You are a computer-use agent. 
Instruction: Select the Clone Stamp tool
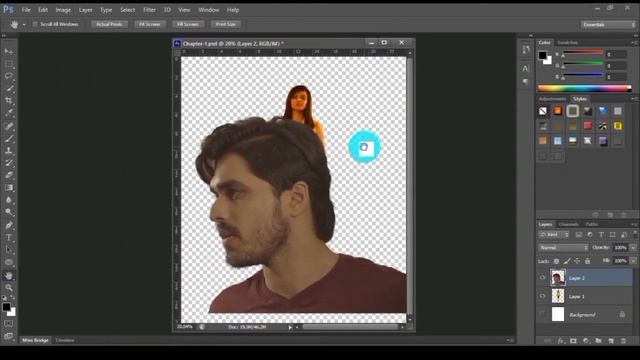tap(9, 151)
